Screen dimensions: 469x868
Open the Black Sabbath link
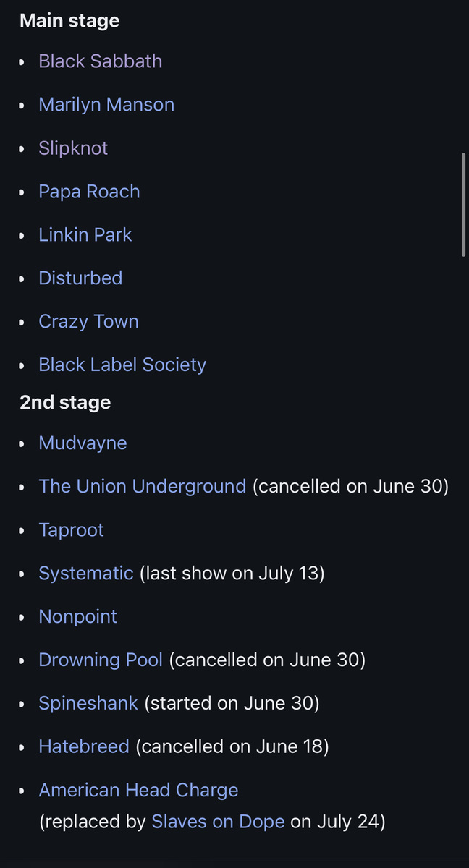(x=100, y=61)
